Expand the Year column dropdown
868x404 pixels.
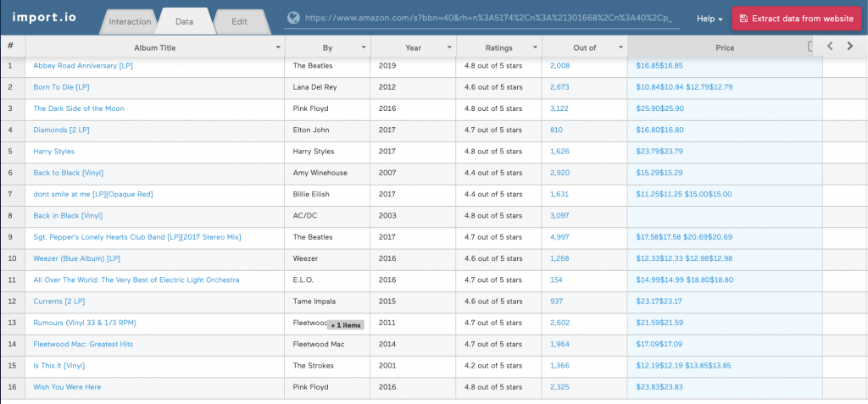point(449,48)
